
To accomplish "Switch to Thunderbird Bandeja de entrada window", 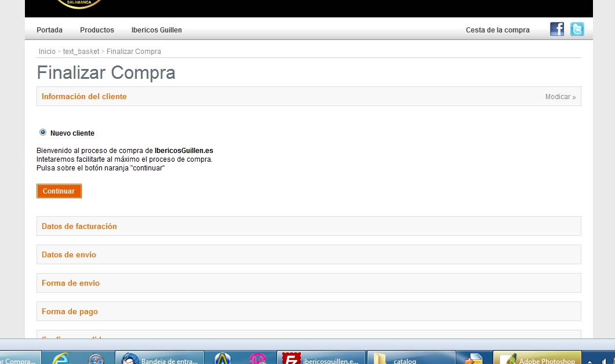I will click(x=159, y=358).
